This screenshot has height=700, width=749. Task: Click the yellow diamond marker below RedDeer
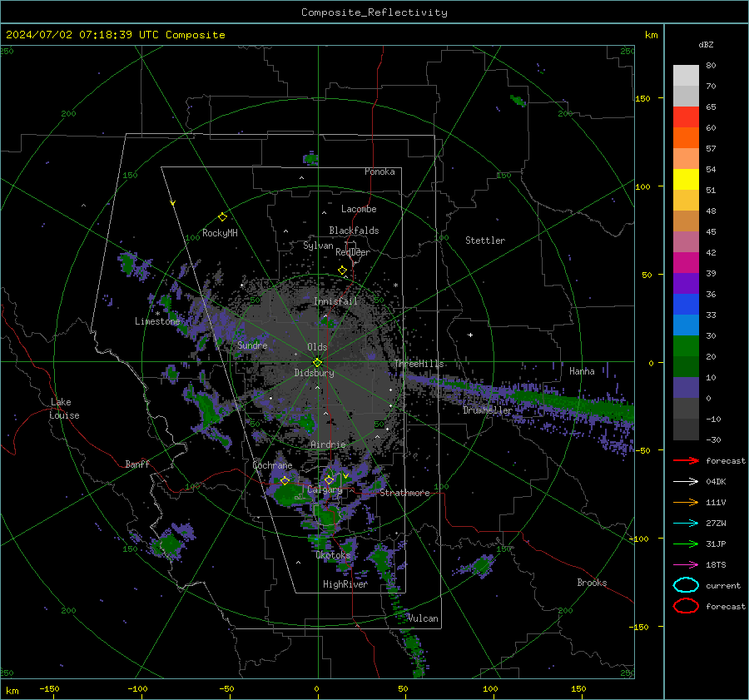343,271
